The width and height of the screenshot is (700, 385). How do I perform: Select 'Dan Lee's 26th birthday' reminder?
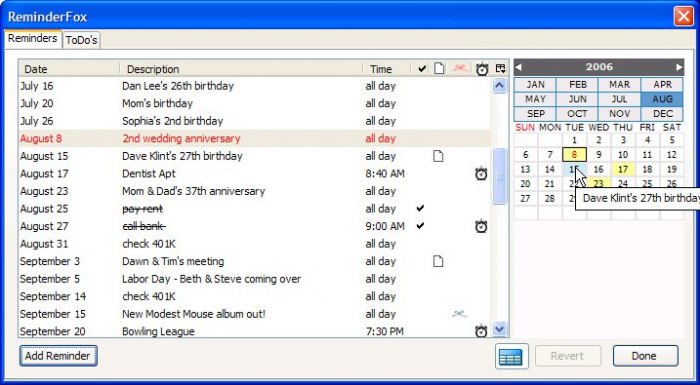(x=254, y=86)
